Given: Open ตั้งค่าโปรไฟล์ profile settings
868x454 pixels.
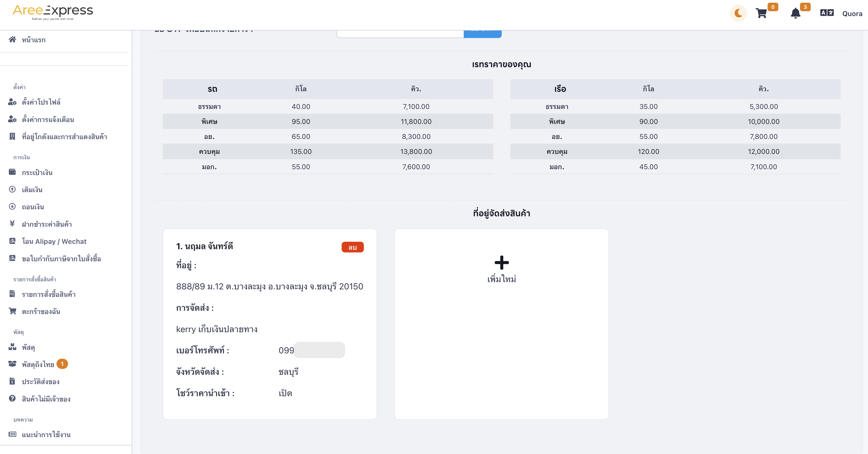Looking at the screenshot, I should tap(41, 102).
